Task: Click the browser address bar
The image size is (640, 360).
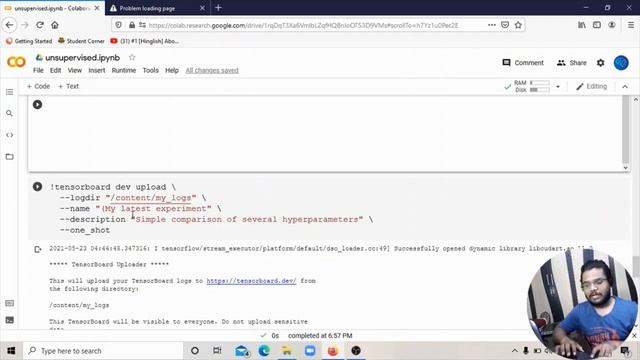Action: [302, 25]
